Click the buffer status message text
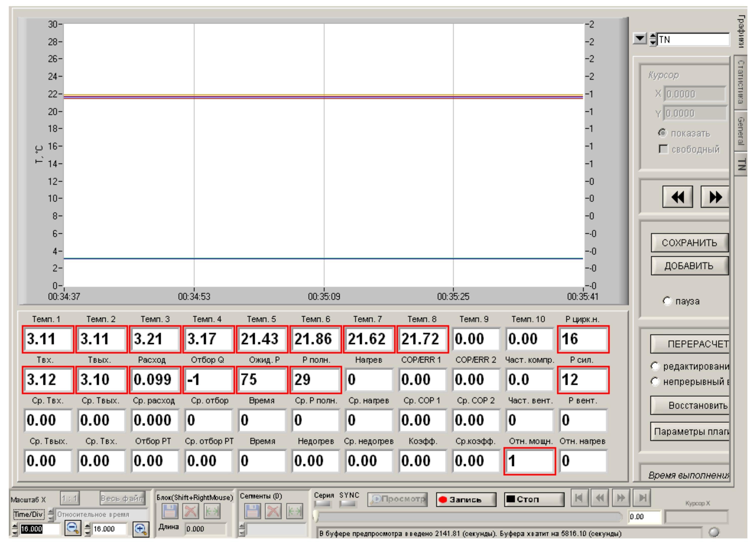Viewport: 756px width, 544px height. click(x=470, y=533)
